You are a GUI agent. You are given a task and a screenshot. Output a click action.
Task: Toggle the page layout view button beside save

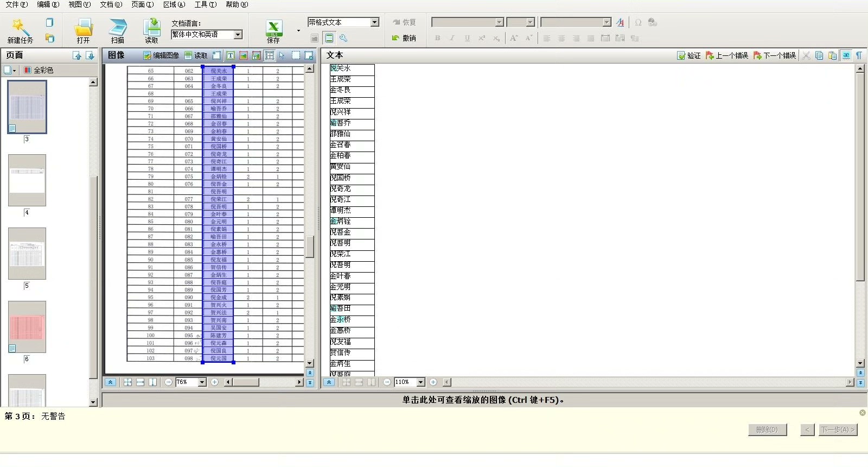click(329, 38)
